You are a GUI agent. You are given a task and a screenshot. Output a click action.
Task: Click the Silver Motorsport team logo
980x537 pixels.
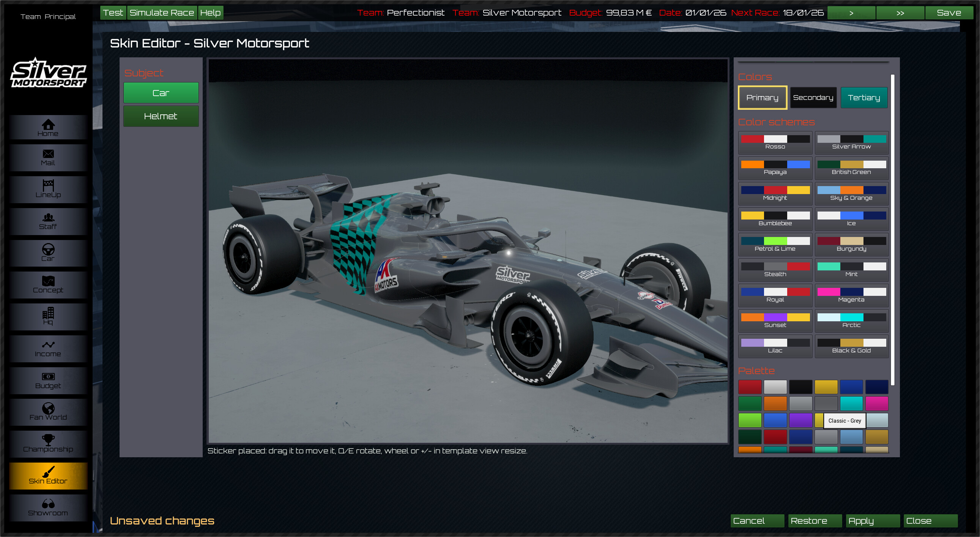48,73
